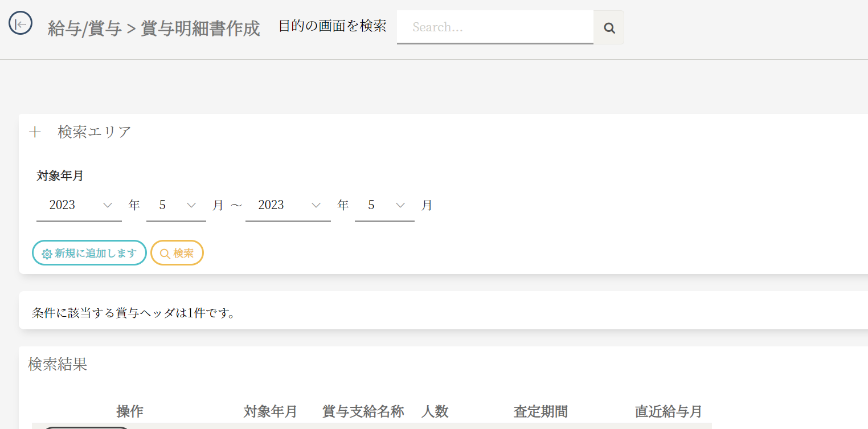Viewport: 868px width, 429px height.
Task: Focus the Search... input field
Action: click(x=494, y=27)
